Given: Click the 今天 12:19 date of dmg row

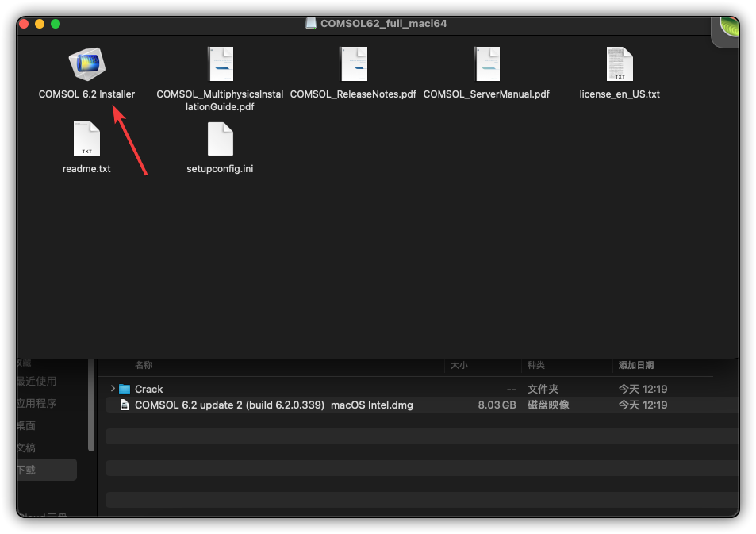Looking at the screenshot, I should (643, 405).
